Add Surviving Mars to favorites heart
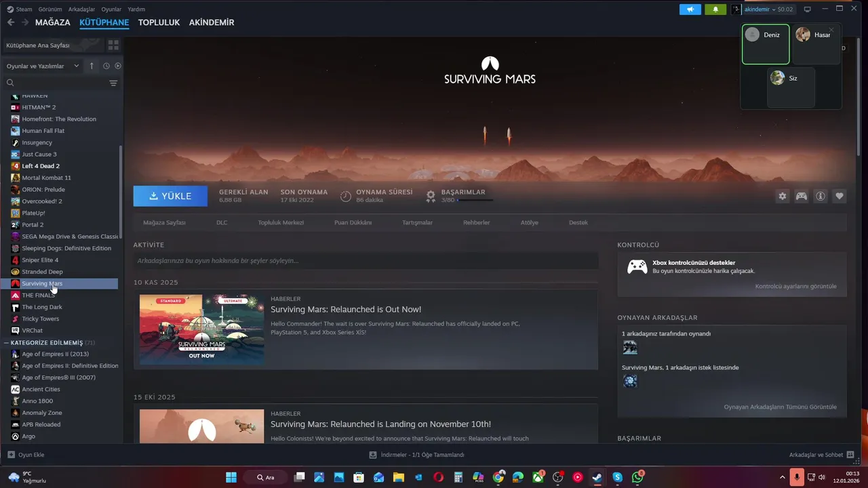The height and width of the screenshot is (488, 868). tap(840, 196)
